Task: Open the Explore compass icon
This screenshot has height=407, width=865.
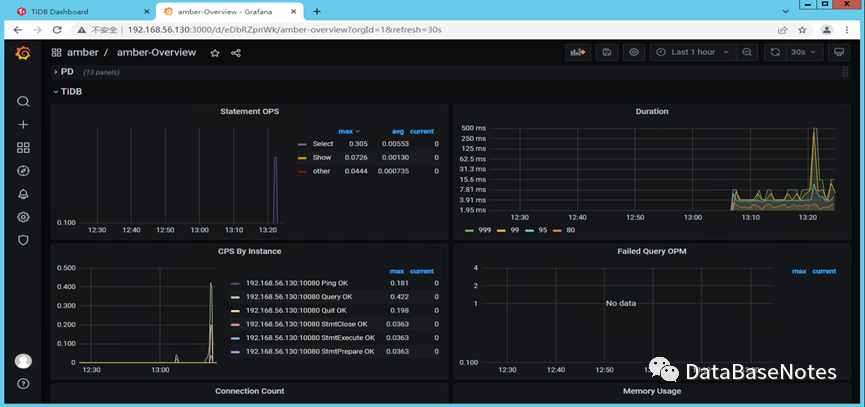Action: (x=23, y=170)
